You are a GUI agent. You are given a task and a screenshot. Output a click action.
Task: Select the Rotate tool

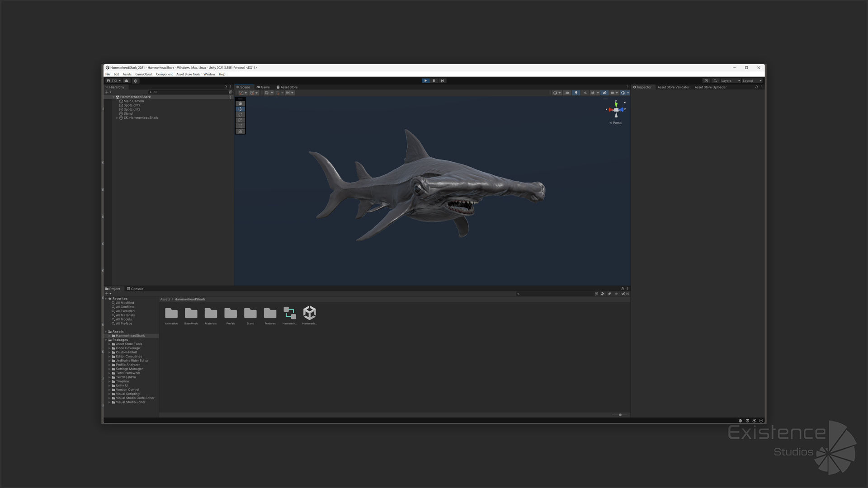[241, 115]
